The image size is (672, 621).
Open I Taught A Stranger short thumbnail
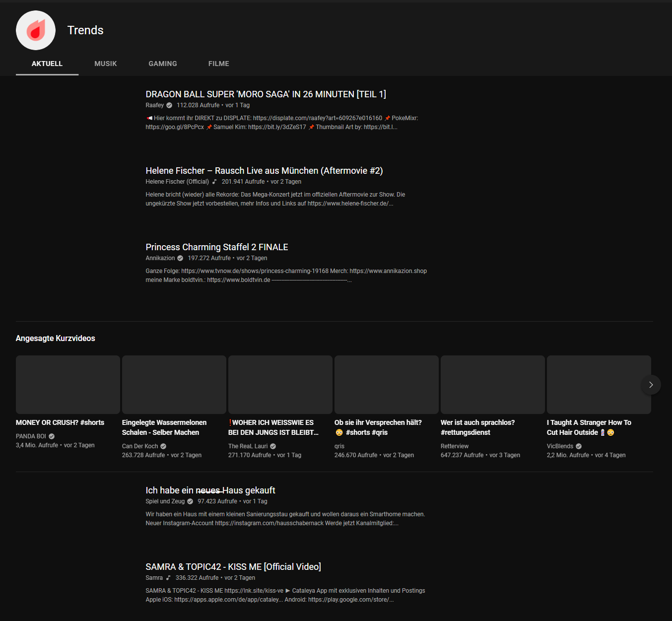tap(599, 385)
